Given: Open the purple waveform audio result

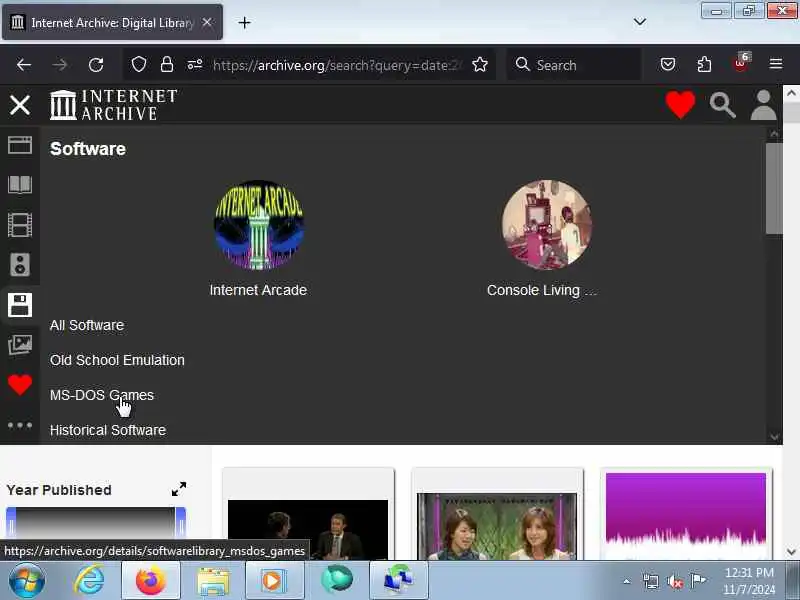Looking at the screenshot, I should tap(686, 516).
